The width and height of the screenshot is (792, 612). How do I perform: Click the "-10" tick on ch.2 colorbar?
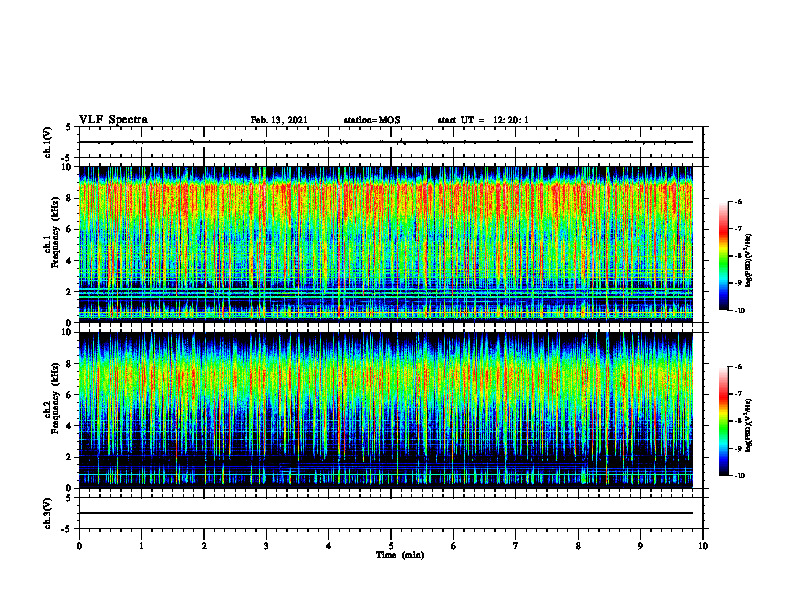point(739,476)
